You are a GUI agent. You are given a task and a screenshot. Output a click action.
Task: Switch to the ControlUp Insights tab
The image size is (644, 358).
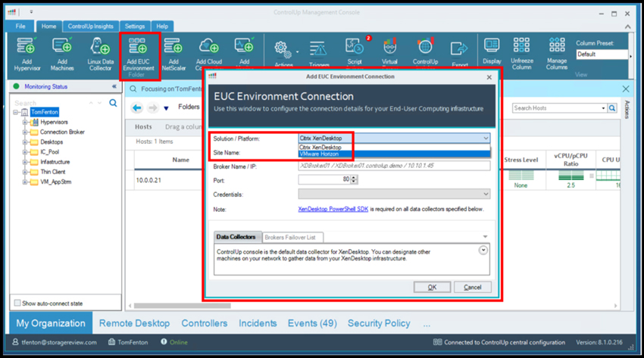point(90,26)
